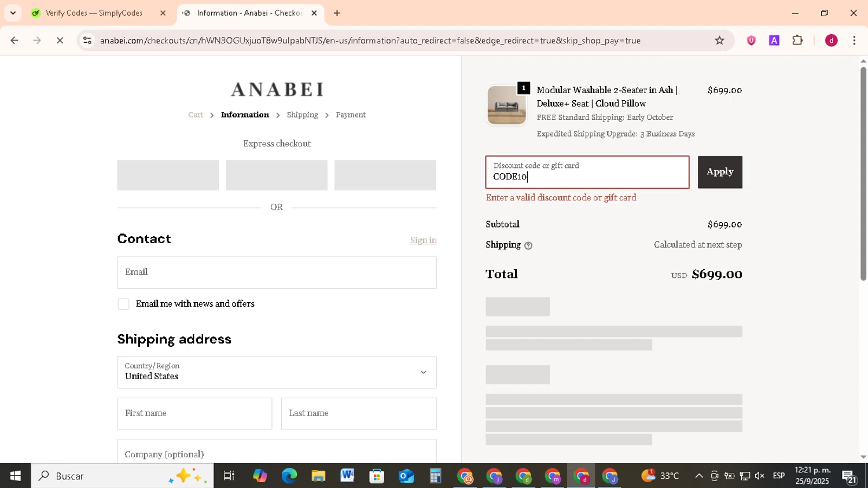
Task: Bookmark this page with the star icon
Action: 719,41
